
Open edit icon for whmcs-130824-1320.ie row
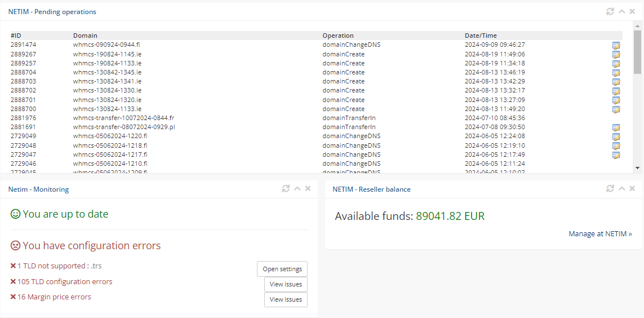616,100
